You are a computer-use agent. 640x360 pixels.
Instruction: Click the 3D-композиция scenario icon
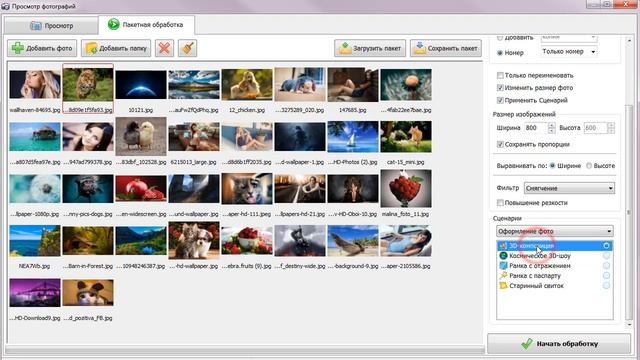[x=503, y=246]
